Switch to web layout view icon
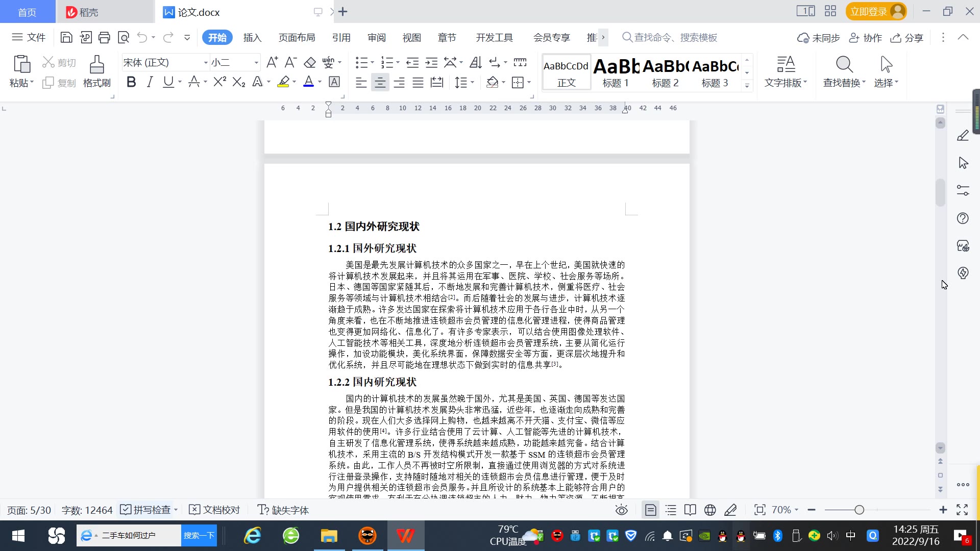This screenshot has width=980, height=551. pos(710,510)
